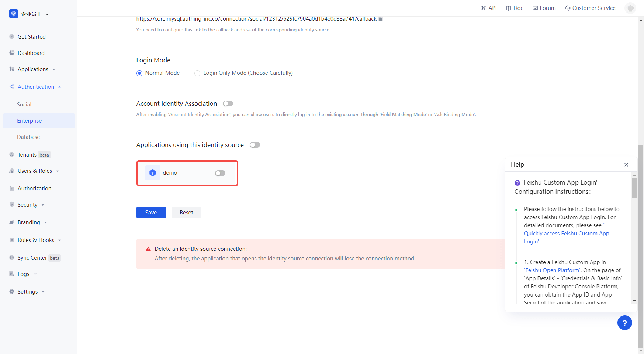Viewport: 644px width, 354px height.
Task: Open the user avatar in top bar
Action: tap(630, 8)
